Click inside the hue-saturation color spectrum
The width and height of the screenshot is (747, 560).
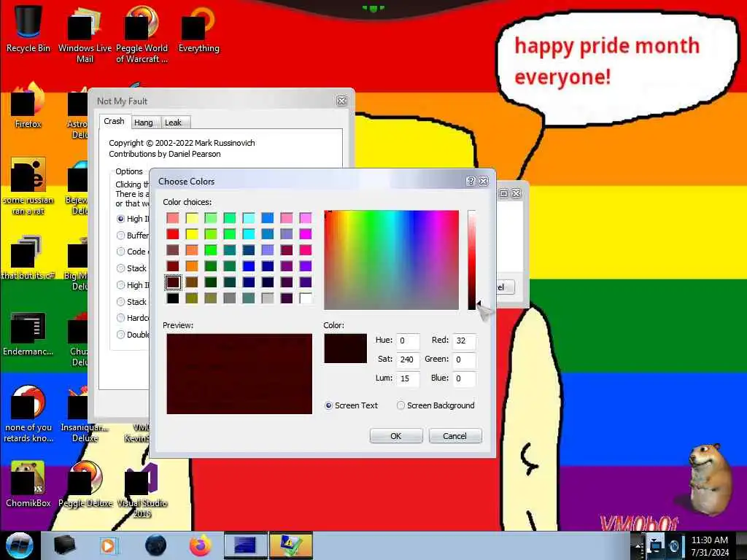391,260
